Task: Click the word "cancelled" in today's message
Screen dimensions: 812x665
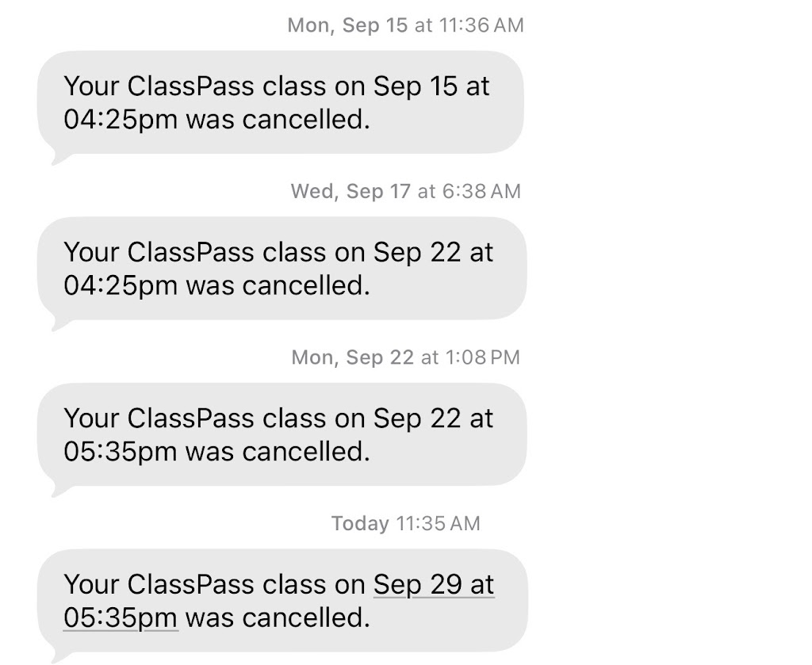Action: point(306,618)
